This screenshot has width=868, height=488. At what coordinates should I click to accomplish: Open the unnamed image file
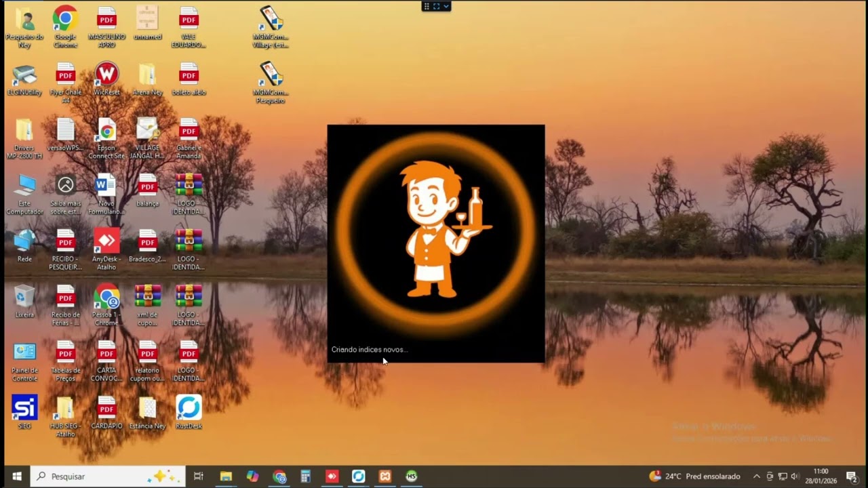(x=147, y=24)
